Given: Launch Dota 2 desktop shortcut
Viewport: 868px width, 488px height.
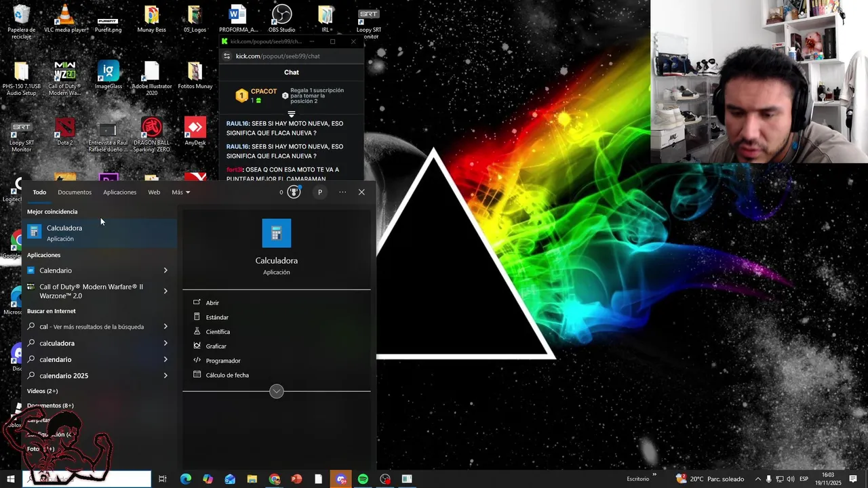Looking at the screenshot, I should [65, 132].
